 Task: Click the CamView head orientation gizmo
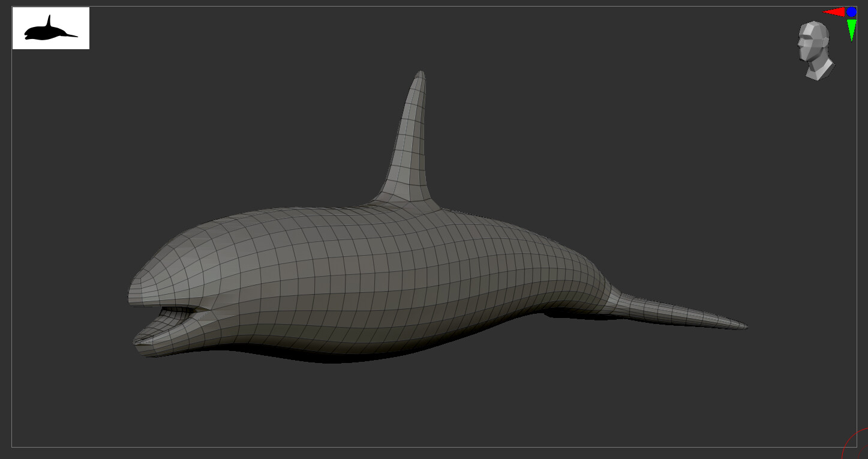pyautogui.click(x=814, y=45)
